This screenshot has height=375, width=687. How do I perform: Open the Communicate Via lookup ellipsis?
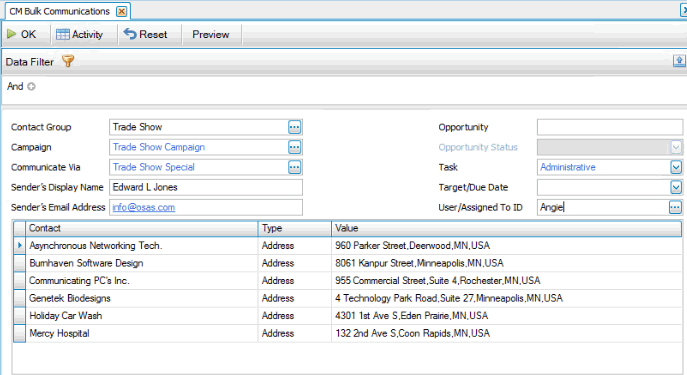(x=294, y=167)
